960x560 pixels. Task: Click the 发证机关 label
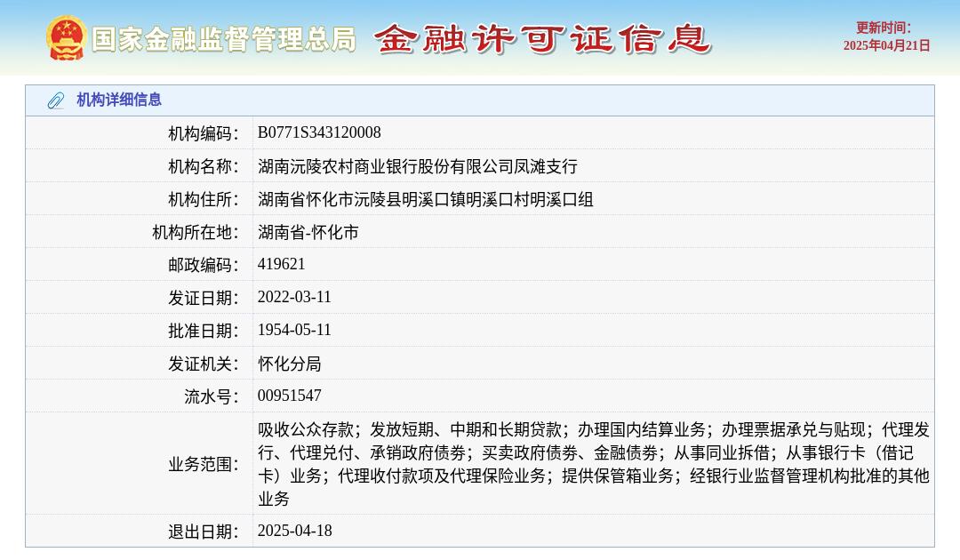(204, 364)
